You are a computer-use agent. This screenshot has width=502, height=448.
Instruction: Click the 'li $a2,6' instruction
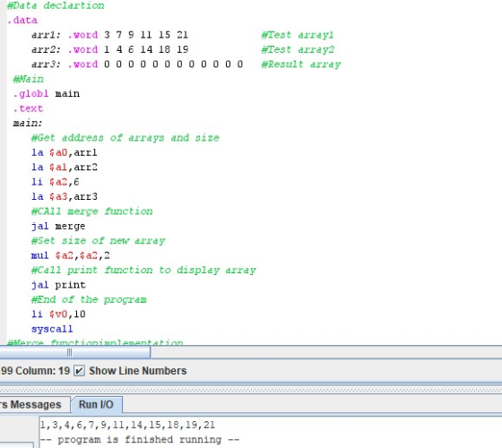56,182
